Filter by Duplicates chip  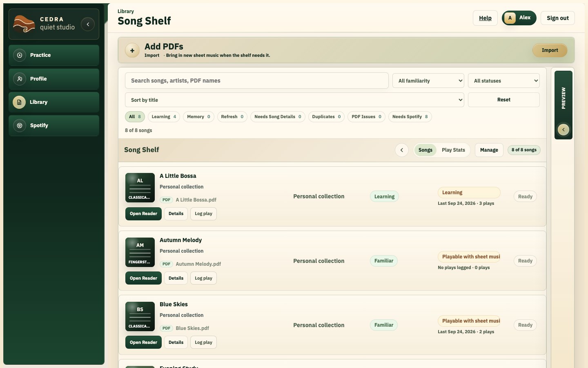pos(326,117)
